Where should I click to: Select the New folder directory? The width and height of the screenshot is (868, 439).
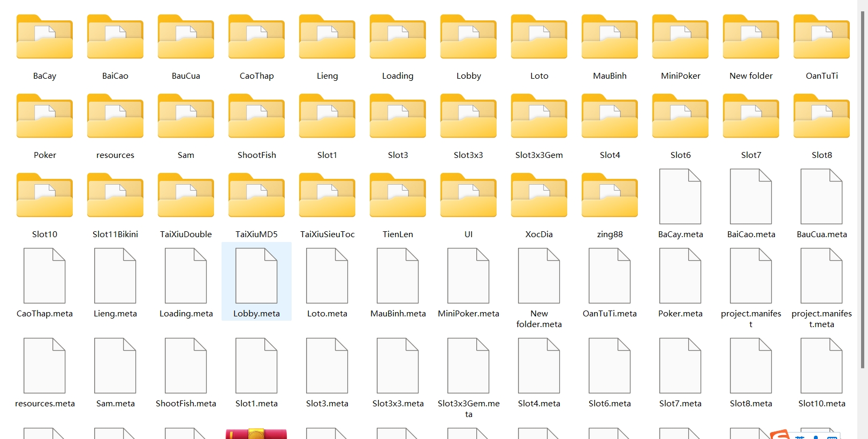point(751,39)
